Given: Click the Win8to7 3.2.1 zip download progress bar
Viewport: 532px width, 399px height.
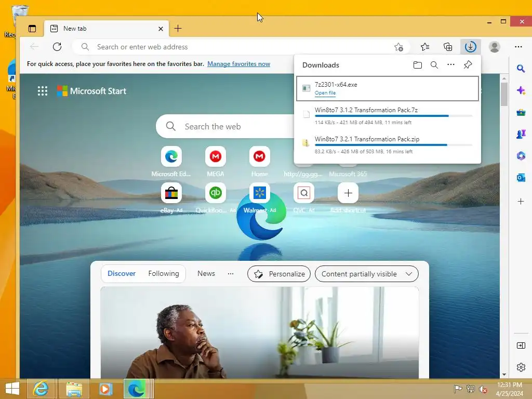Looking at the screenshot, I should pos(394,145).
